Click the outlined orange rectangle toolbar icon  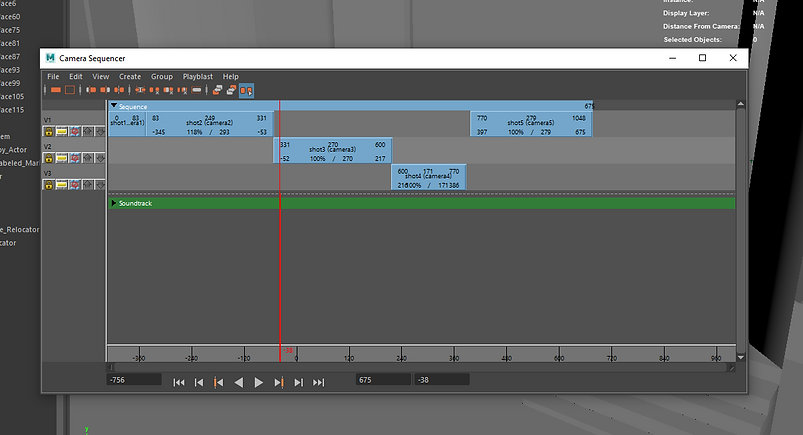coord(70,90)
